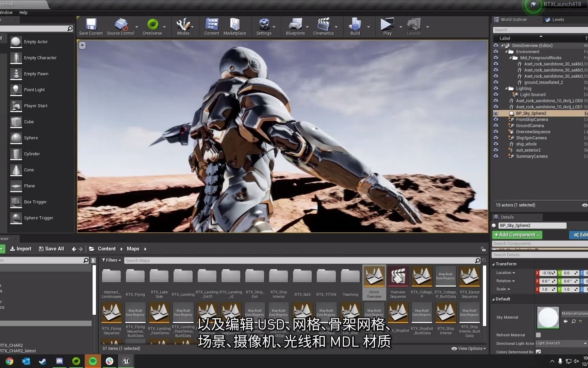Click the Play toolbar icon
The image size is (588, 368).
point(387,25)
